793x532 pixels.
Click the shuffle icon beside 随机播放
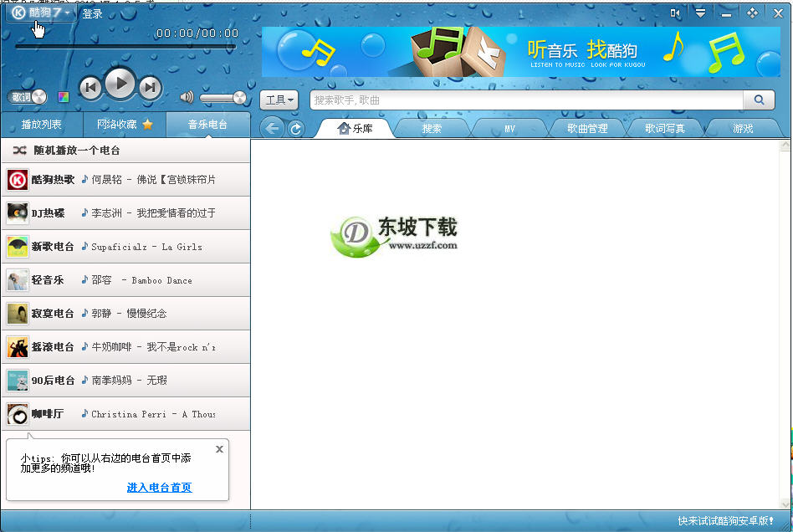pyautogui.click(x=20, y=151)
